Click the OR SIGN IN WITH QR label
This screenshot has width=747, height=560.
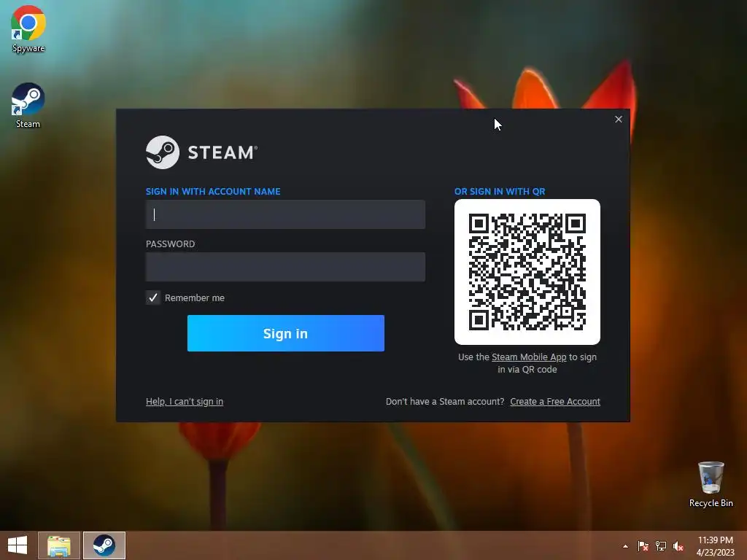500,192
